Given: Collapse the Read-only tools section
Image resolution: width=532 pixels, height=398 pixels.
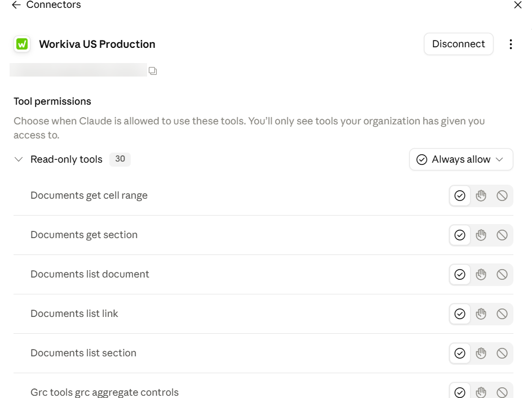Looking at the screenshot, I should tap(19, 159).
